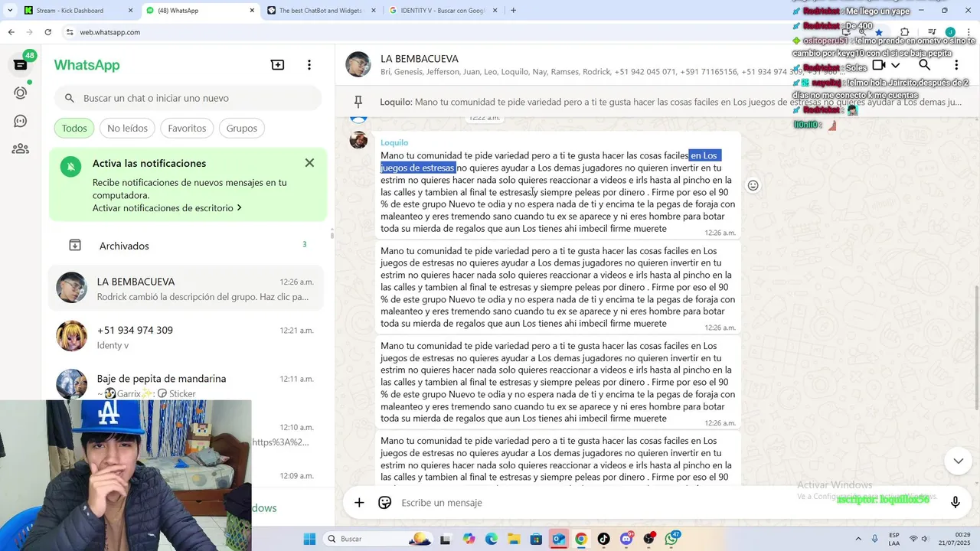The image size is (980, 551).
Task: Open attachment plus button
Action: coord(359,503)
